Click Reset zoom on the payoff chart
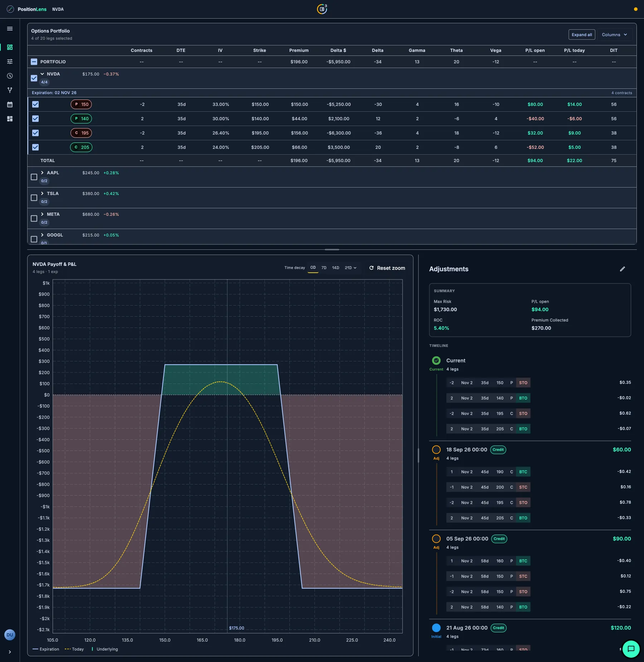644x662 pixels. [x=387, y=268]
